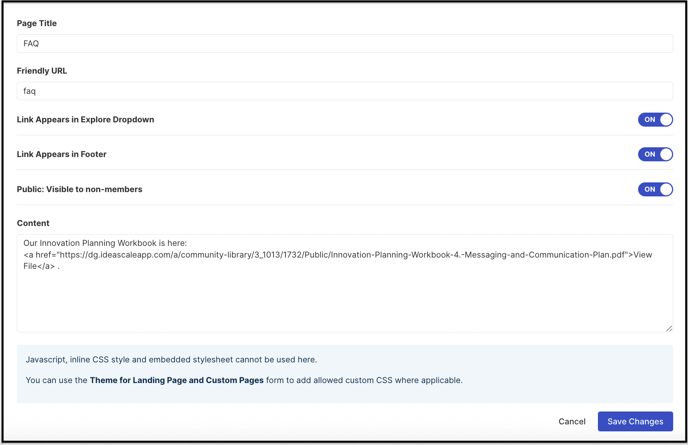The image size is (688, 445).
Task: Click blank area inside the Content textarea
Action: pyautogui.click(x=344, y=303)
